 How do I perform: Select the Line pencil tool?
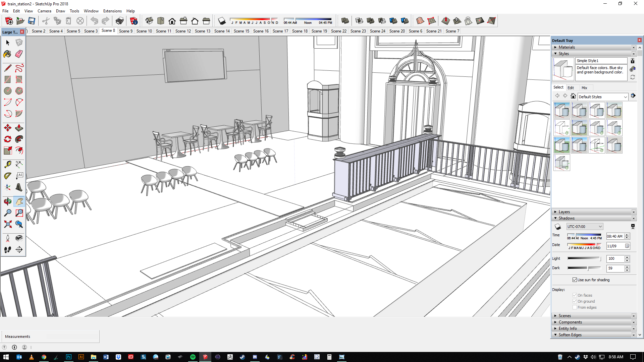(x=8, y=68)
